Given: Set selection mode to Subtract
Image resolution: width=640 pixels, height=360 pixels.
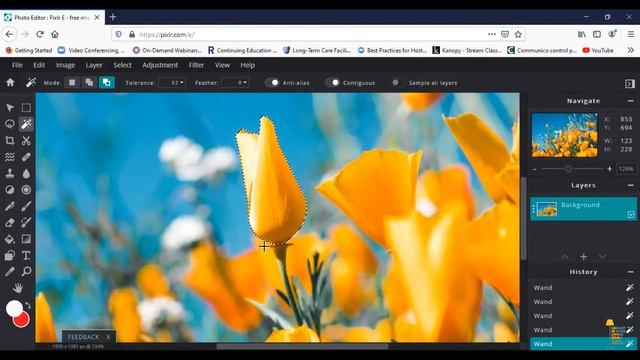Looking at the screenshot, I should pyautogui.click(x=107, y=83).
